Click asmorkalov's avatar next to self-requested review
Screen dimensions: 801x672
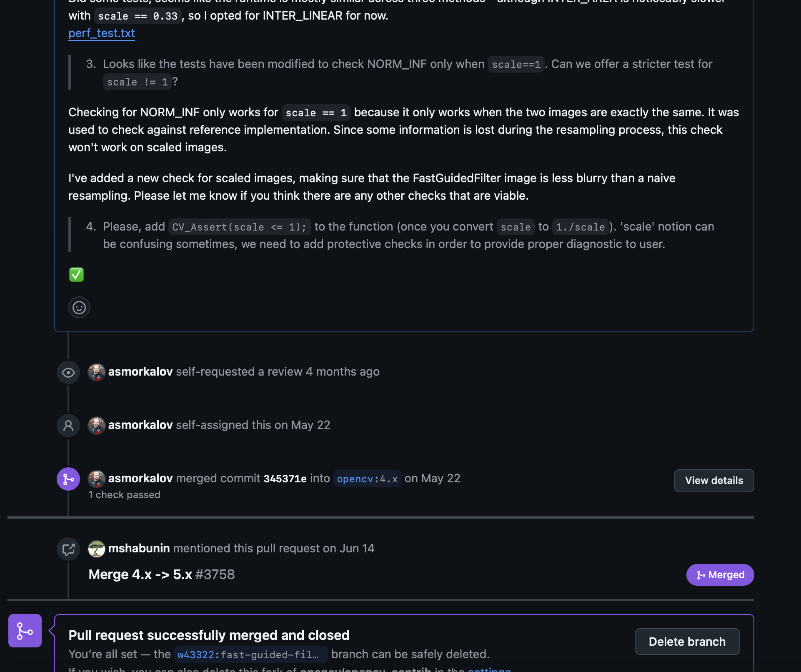click(x=96, y=372)
